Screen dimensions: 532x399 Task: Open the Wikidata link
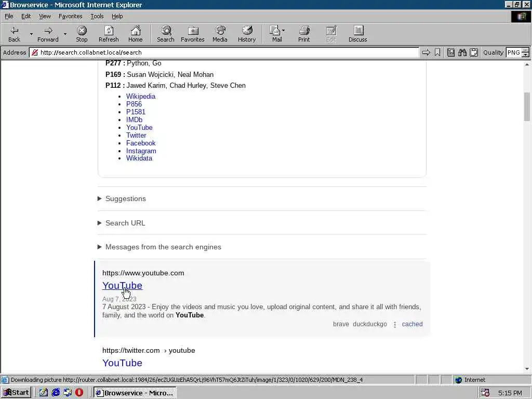pos(139,158)
